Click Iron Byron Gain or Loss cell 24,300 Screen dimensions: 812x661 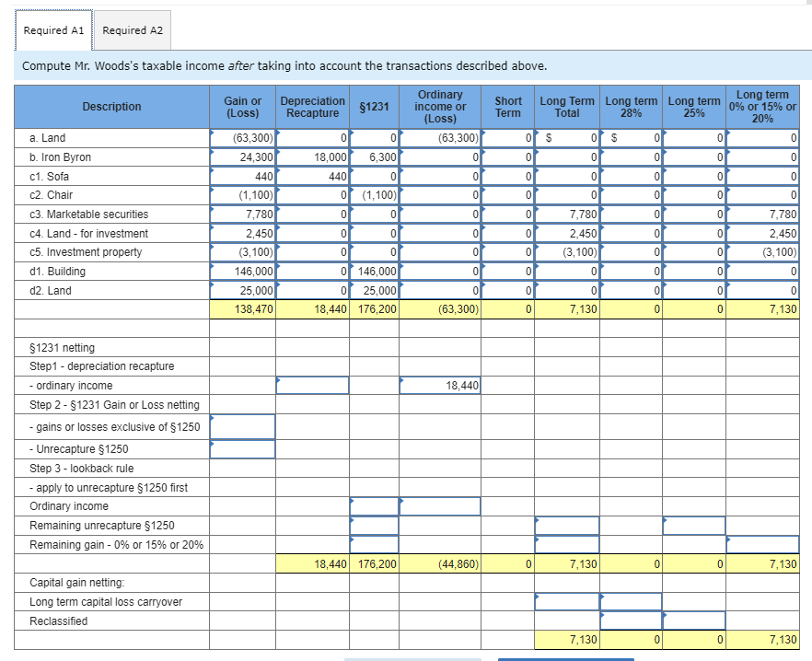(x=242, y=157)
